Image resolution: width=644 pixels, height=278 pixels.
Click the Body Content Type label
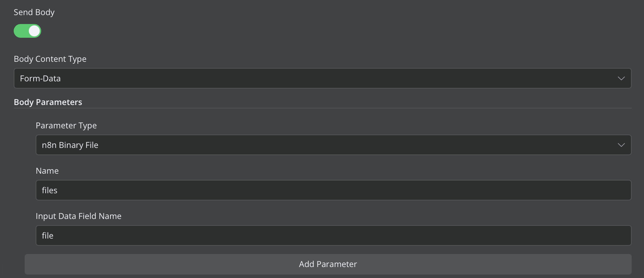click(50, 59)
